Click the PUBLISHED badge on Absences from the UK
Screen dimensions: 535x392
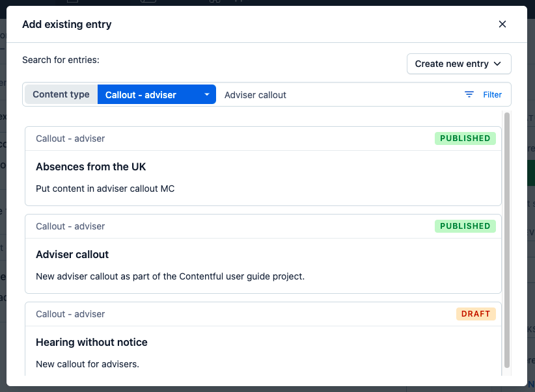point(465,138)
